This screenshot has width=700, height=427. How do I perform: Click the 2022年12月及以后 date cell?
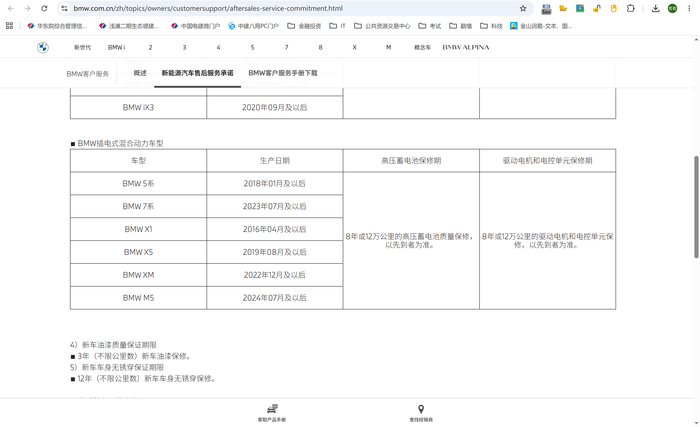click(275, 275)
